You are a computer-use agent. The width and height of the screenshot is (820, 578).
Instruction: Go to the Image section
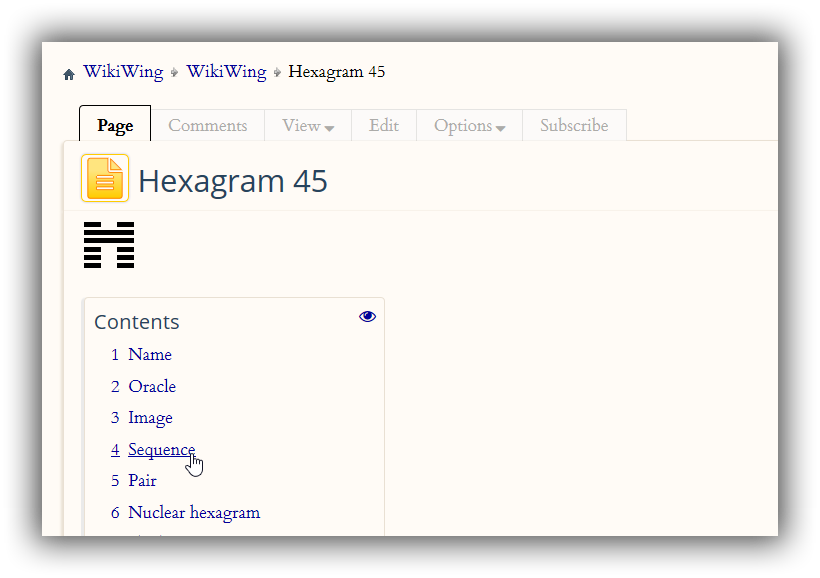pyautogui.click(x=150, y=418)
